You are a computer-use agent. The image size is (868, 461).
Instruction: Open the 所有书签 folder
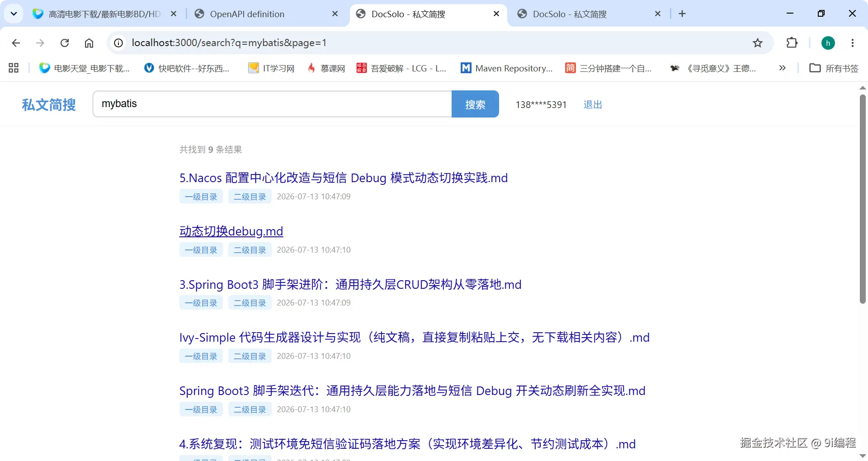coord(834,68)
